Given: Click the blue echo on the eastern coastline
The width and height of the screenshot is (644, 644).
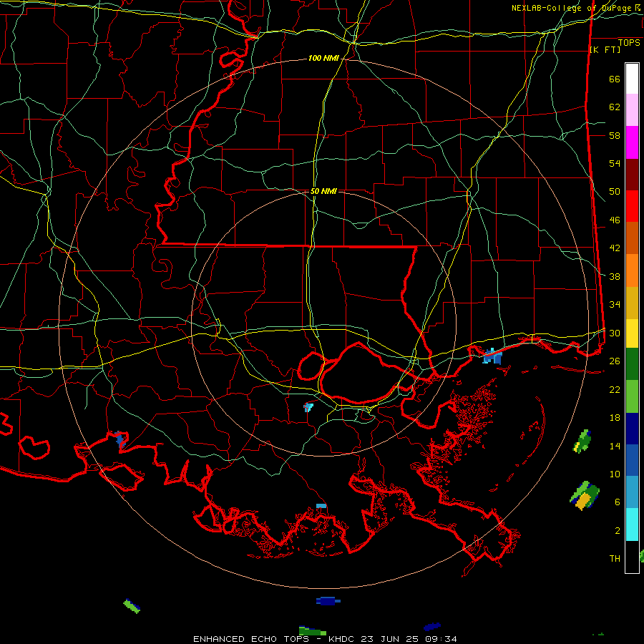Looking at the screenshot, I should point(492,356).
